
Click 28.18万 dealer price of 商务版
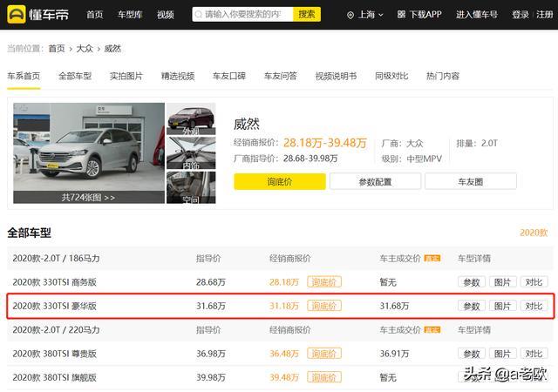(x=284, y=282)
